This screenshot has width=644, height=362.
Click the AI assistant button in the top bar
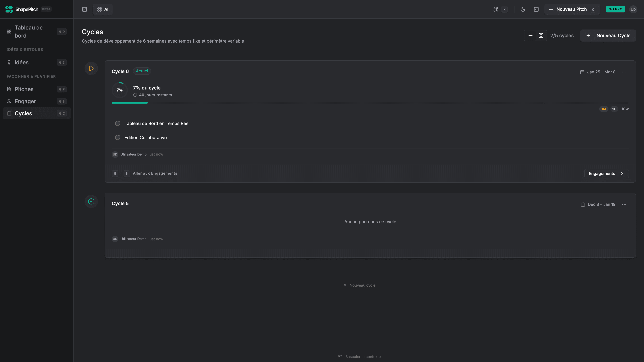click(x=102, y=9)
